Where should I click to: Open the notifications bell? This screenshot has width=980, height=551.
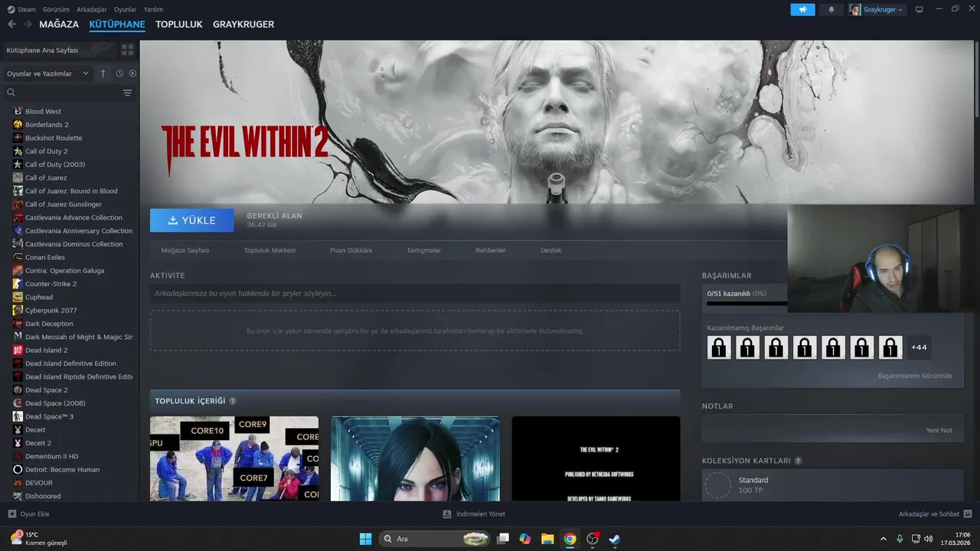click(831, 10)
